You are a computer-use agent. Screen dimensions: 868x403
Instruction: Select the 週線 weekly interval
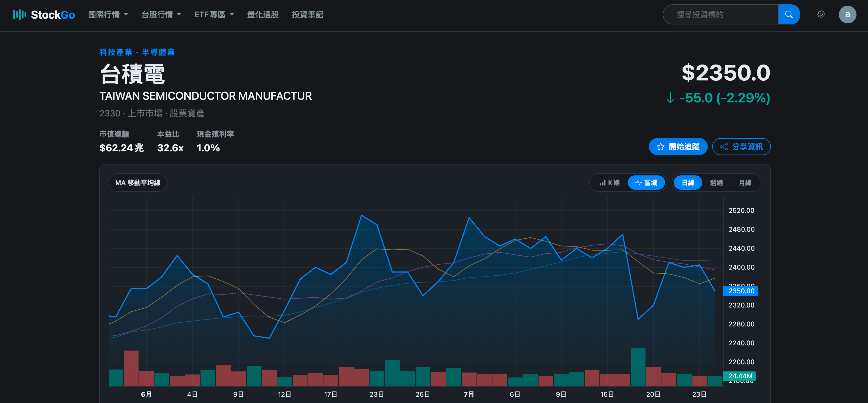point(716,183)
